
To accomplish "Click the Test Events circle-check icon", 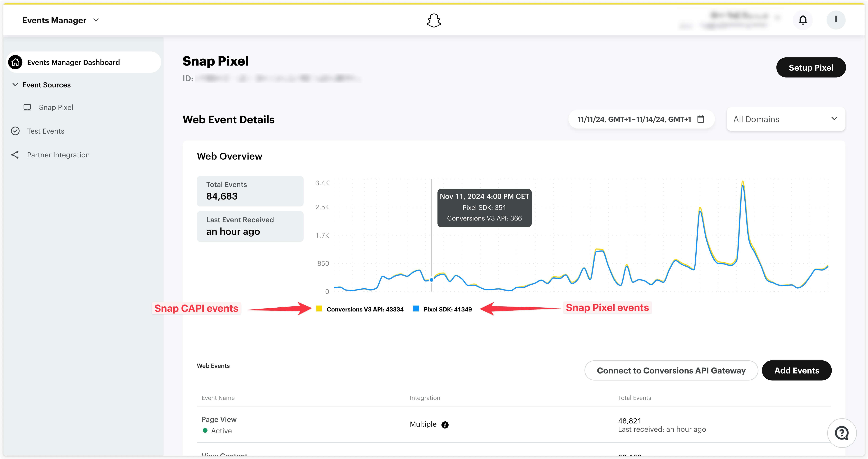I will click(15, 131).
